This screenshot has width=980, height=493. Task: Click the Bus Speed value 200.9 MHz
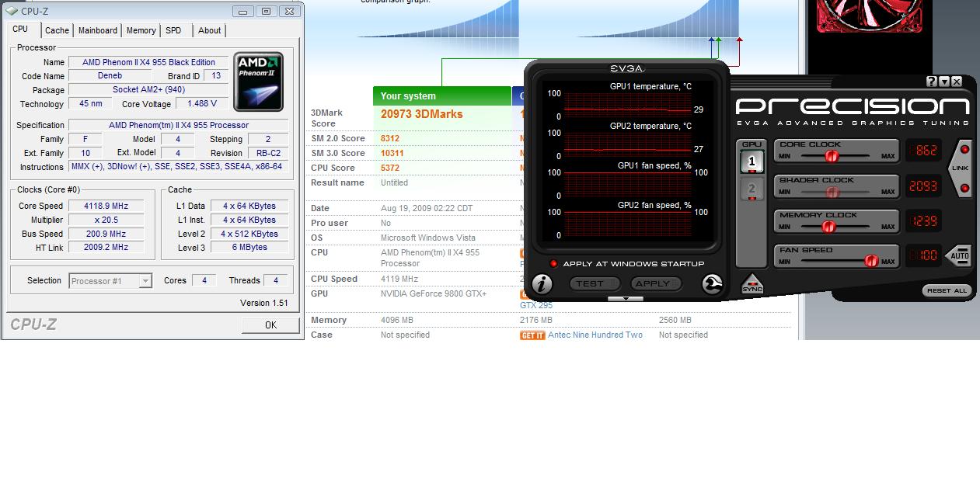coord(106,234)
